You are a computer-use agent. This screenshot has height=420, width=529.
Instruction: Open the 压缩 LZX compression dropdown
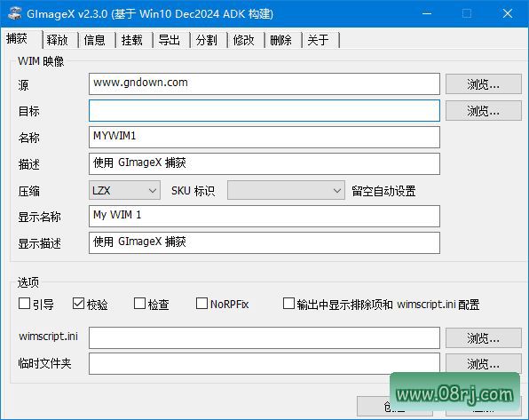[124, 190]
